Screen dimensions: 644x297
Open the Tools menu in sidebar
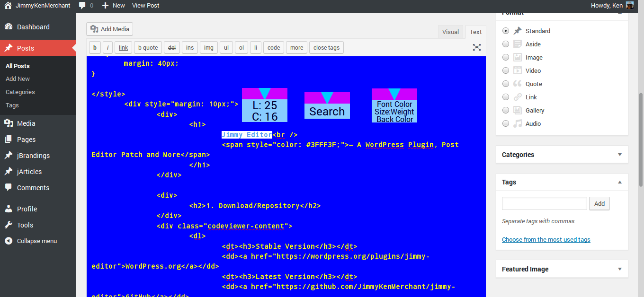click(x=25, y=225)
